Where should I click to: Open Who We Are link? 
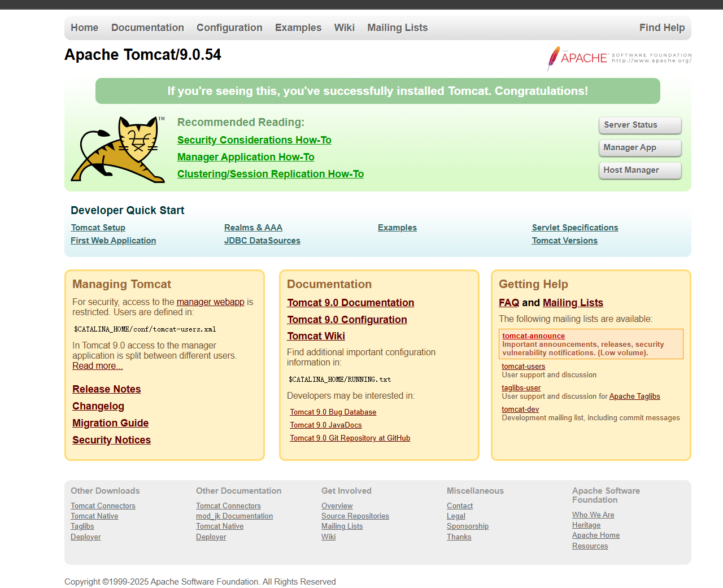593,515
